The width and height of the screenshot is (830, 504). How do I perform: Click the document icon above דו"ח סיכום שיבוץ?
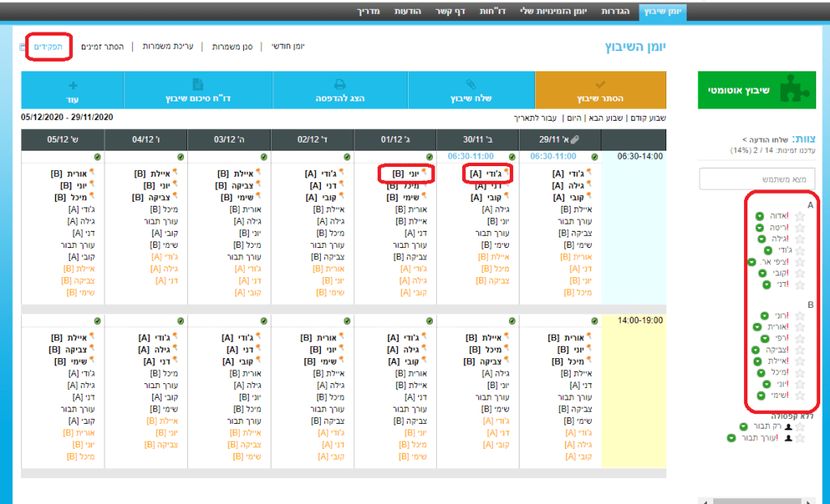coord(198,84)
